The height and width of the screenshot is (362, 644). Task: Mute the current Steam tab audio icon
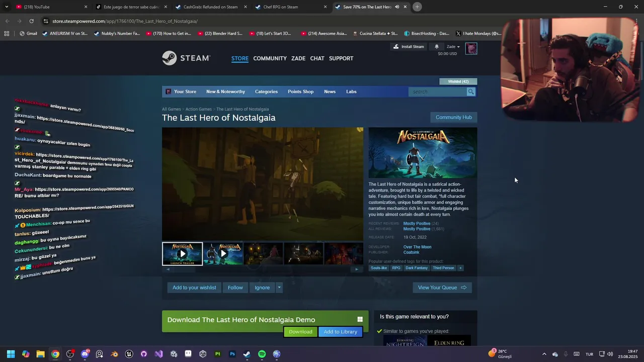click(x=397, y=7)
